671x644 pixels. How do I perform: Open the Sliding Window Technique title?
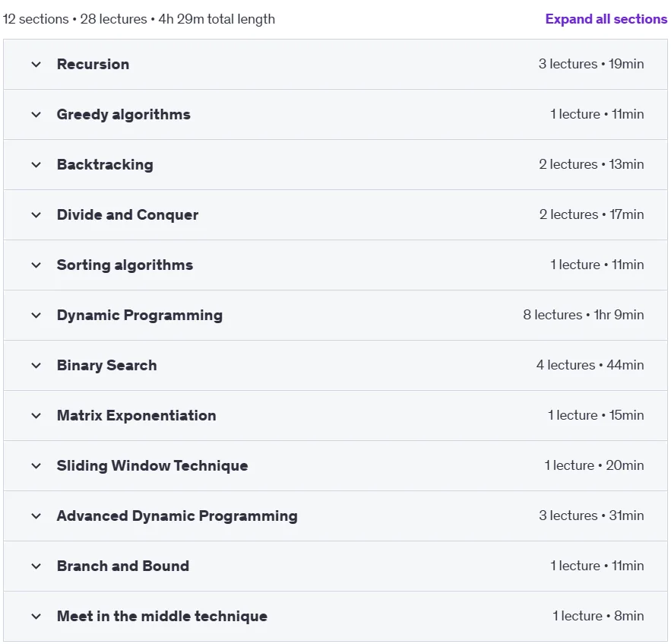[152, 466]
